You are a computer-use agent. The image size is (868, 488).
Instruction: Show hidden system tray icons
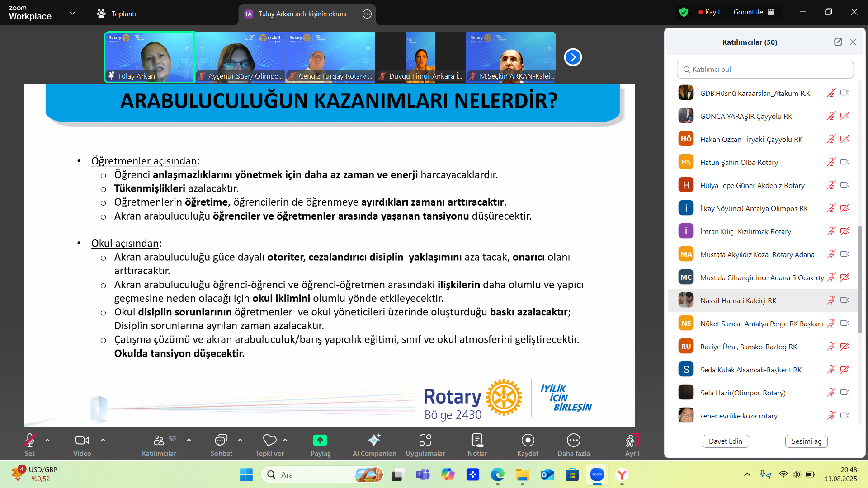[x=747, y=474]
